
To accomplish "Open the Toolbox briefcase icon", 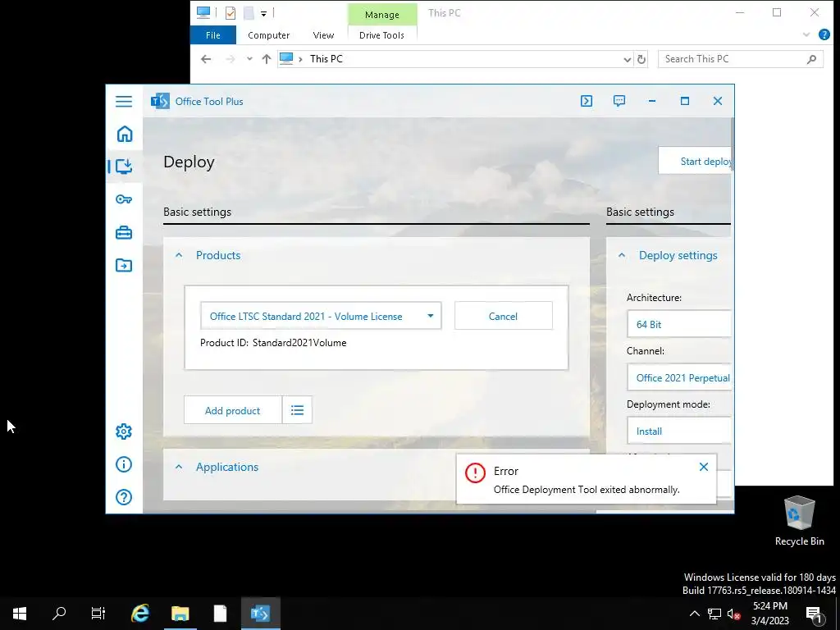I will pos(124,232).
